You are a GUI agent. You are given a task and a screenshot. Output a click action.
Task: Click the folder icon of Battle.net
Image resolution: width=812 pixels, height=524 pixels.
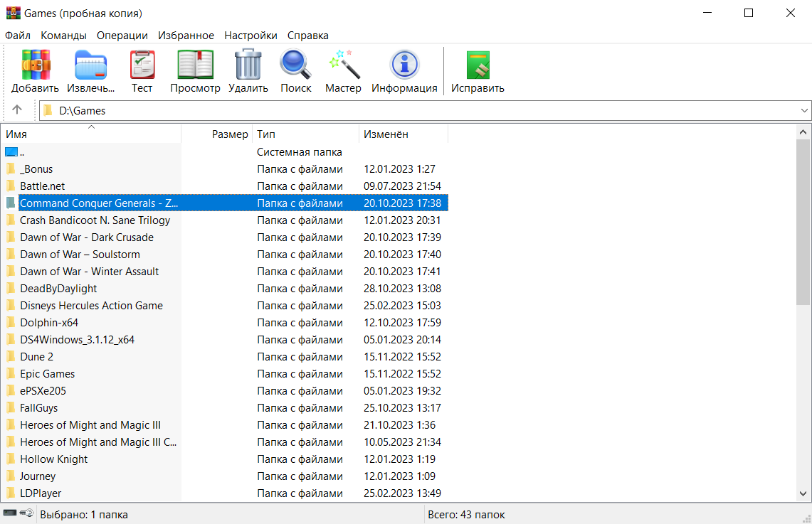11,186
